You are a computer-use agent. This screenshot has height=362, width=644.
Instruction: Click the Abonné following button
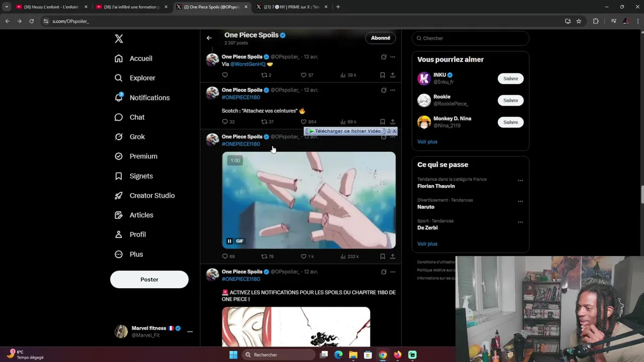coord(380,38)
